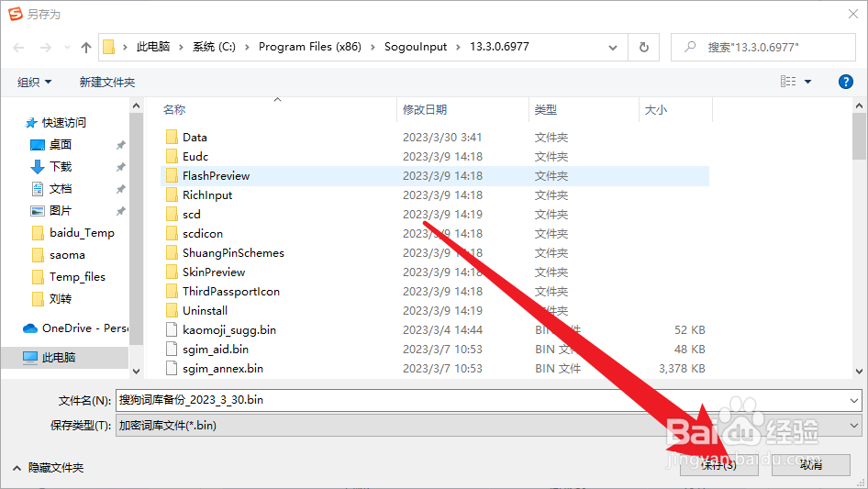Select 此电脑 in the address breadcrumb
868x489 pixels.
click(x=153, y=47)
